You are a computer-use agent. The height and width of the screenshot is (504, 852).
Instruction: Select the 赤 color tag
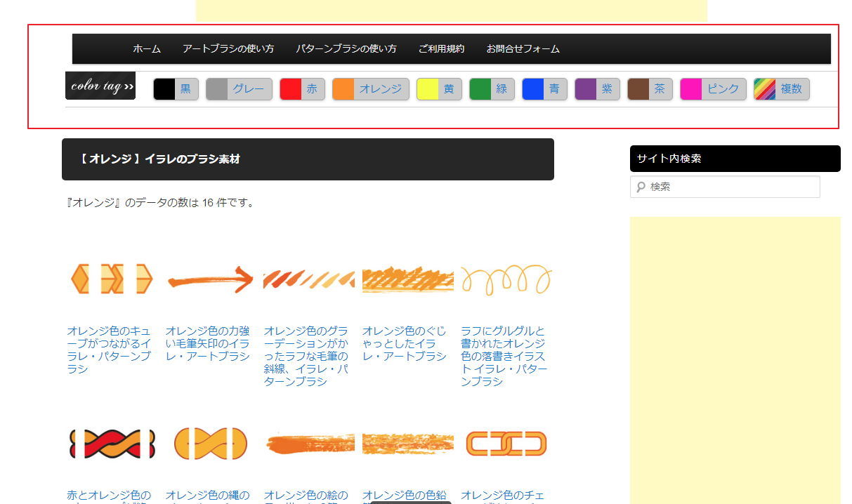303,89
